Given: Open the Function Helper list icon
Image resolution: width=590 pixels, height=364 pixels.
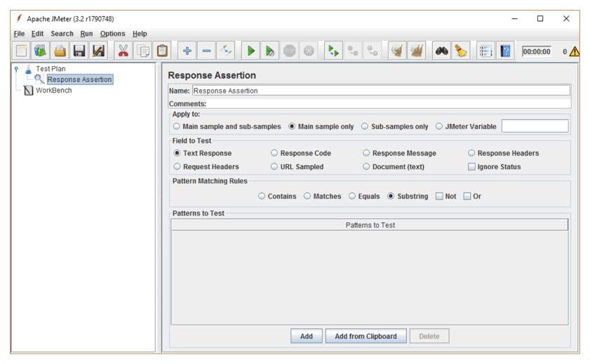Looking at the screenshot, I should coord(485,50).
